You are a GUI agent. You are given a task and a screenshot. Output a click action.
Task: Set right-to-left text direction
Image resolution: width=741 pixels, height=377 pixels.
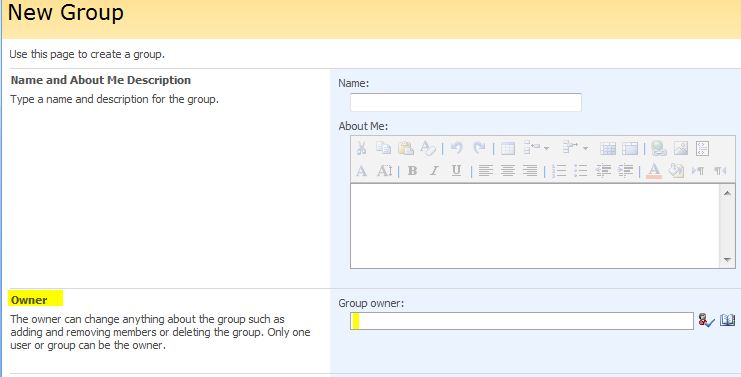(x=720, y=171)
